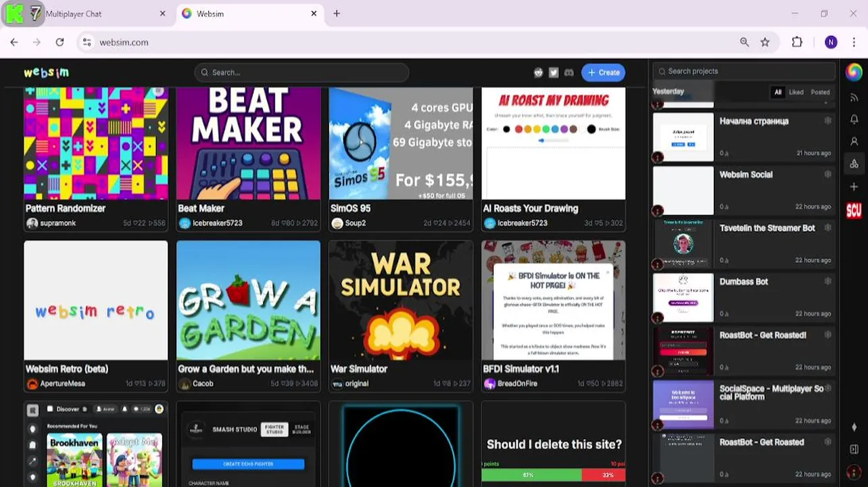The height and width of the screenshot is (487, 868).
Task: Open the SimOS 95 thumbnail
Action: coord(401,143)
